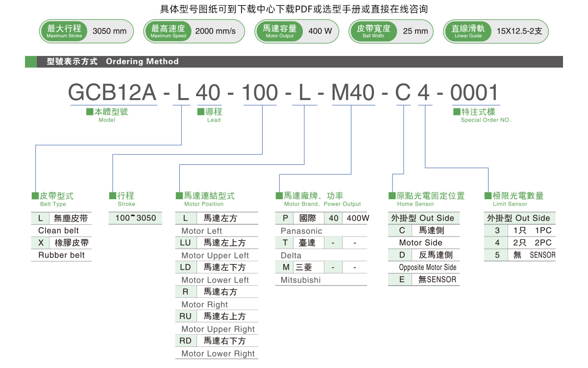
Task: Click the 直線滑軌 Linear Guide green badge
Action: [468, 31]
